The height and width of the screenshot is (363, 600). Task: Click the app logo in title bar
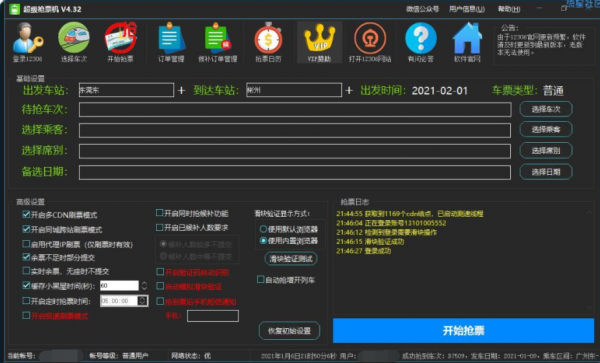click(15, 9)
